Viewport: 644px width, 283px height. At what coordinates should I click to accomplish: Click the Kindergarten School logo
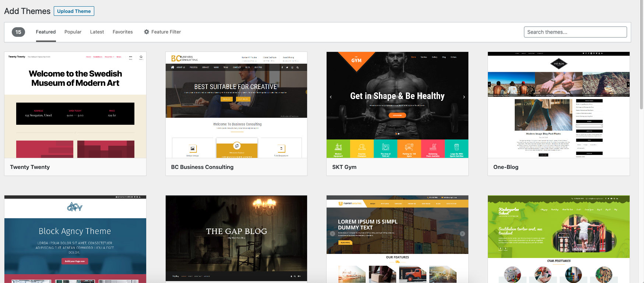pos(508,211)
